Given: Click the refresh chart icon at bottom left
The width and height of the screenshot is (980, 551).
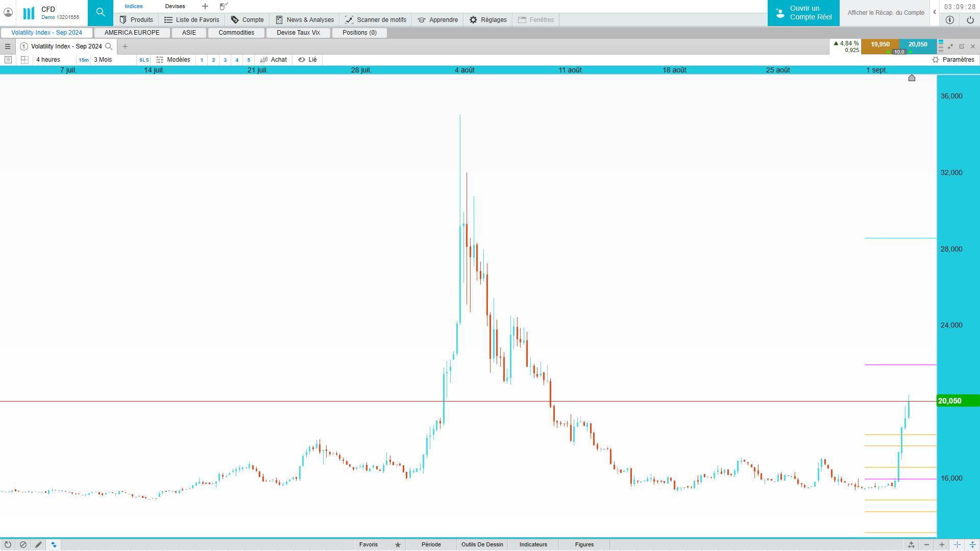Looking at the screenshot, I should 8,544.
